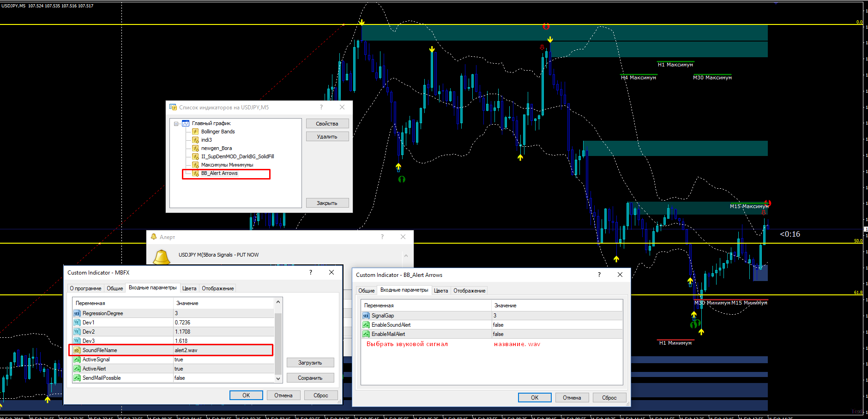
Task: Click the Закрыть button
Action: (327, 203)
